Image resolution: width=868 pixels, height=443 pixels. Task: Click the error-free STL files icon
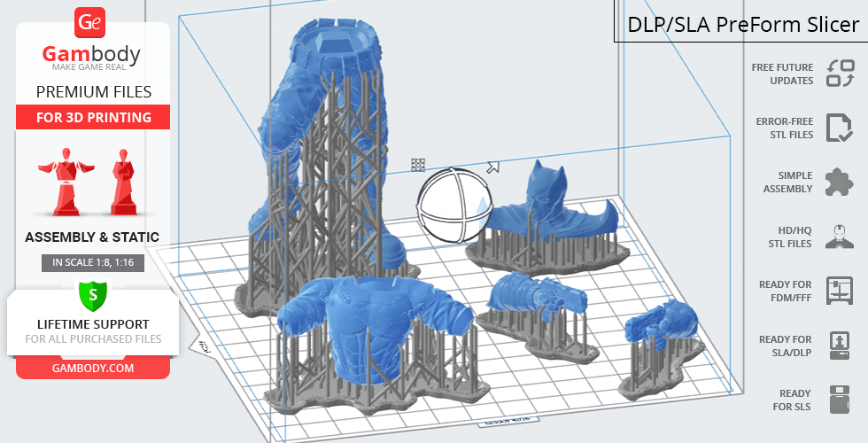(x=839, y=128)
